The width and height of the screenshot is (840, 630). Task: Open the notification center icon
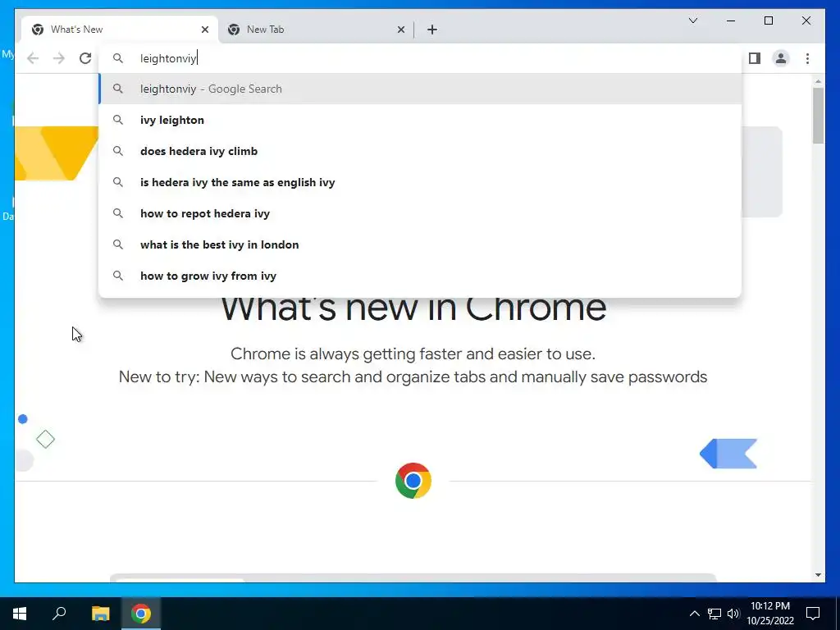click(813, 614)
